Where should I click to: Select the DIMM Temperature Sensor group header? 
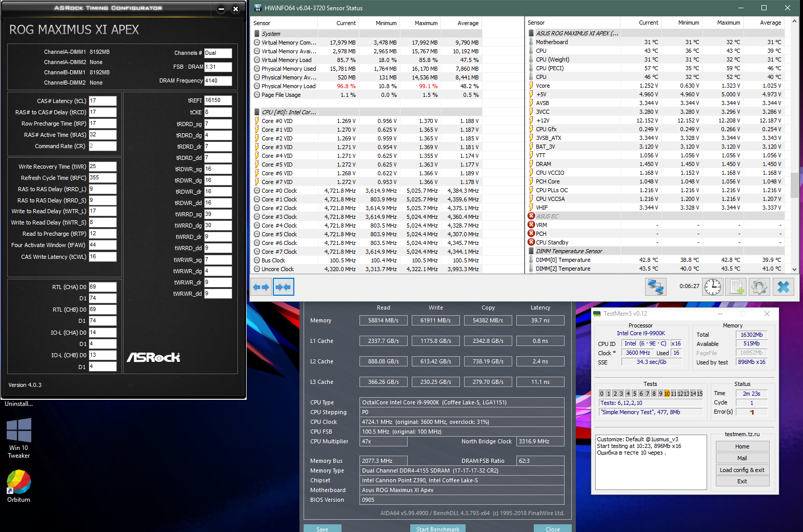pos(655,251)
